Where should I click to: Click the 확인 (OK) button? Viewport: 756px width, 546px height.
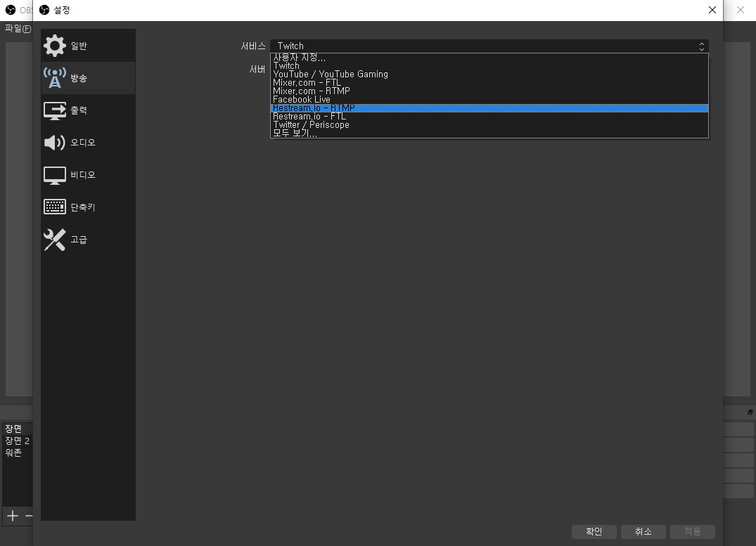pyautogui.click(x=594, y=531)
